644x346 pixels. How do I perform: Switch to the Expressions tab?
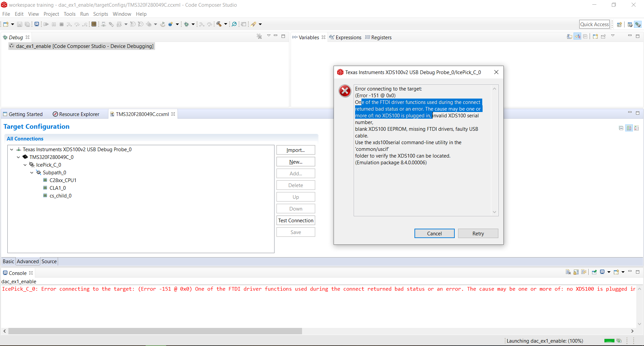point(345,38)
